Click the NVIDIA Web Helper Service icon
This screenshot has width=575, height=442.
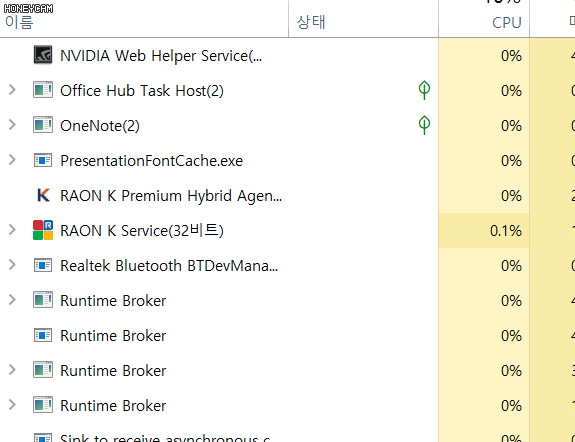(43, 55)
